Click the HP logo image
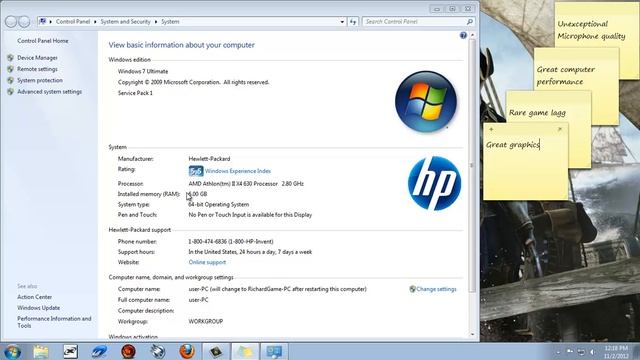Viewport: 640px width, 360px height. 434,183
